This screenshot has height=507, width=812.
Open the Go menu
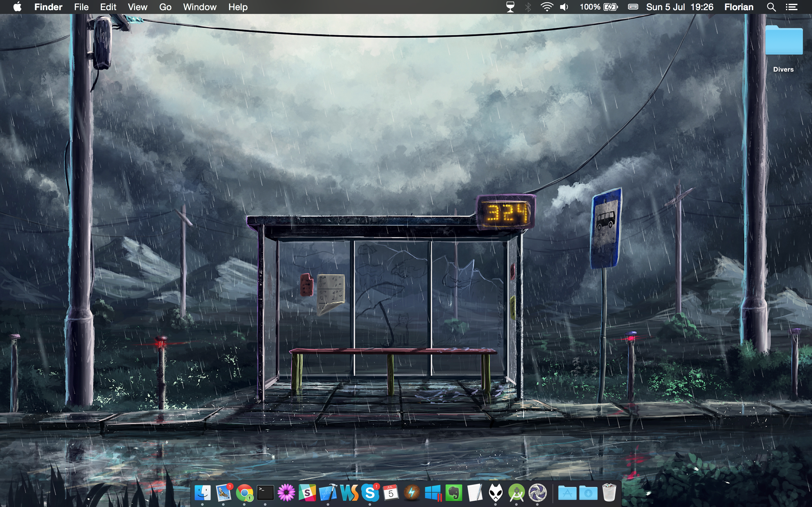[x=165, y=7]
